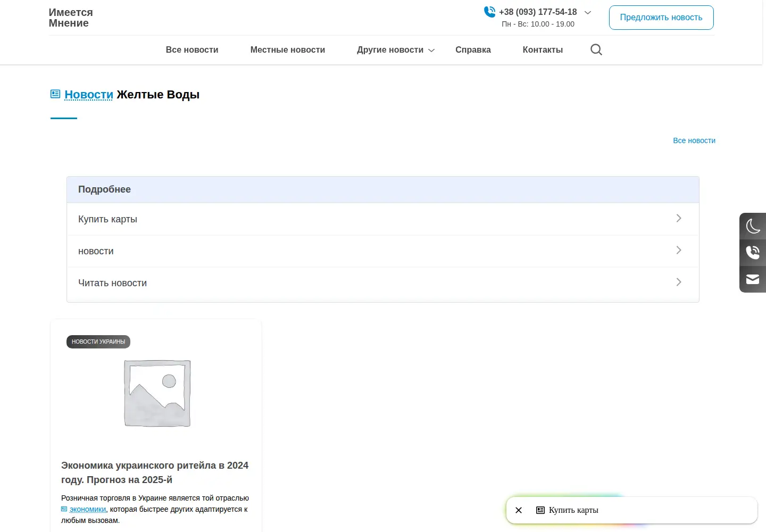Open the search magnifier icon

[x=596, y=49]
